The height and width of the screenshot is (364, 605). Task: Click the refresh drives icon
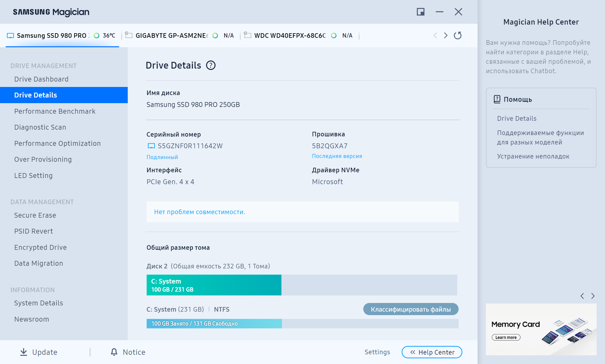pyautogui.click(x=458, y=35)
